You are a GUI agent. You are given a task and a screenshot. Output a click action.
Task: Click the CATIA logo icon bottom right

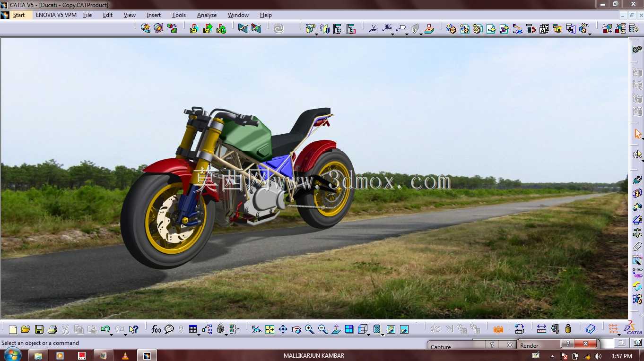[633, 328]
